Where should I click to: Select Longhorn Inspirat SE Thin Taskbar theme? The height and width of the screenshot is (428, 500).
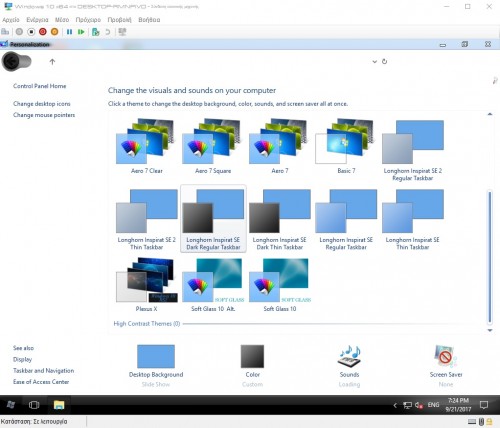(x=413, y=220)
